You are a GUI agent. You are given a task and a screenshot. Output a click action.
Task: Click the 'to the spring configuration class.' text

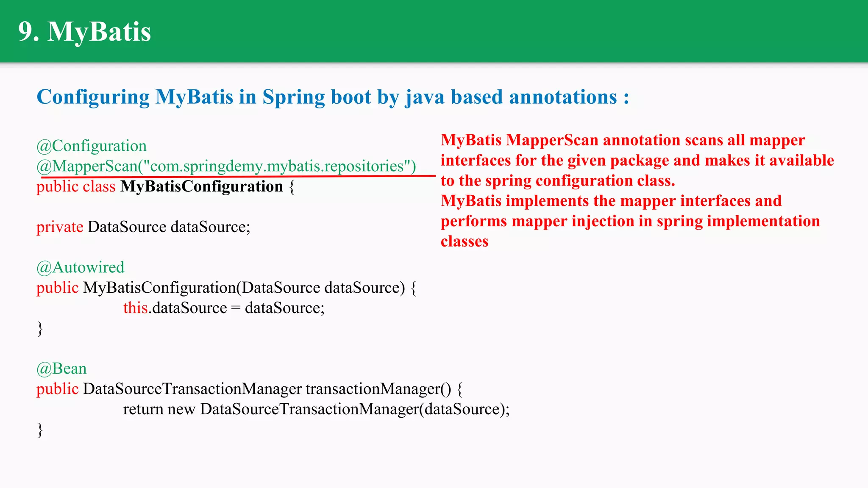point(557,181)
